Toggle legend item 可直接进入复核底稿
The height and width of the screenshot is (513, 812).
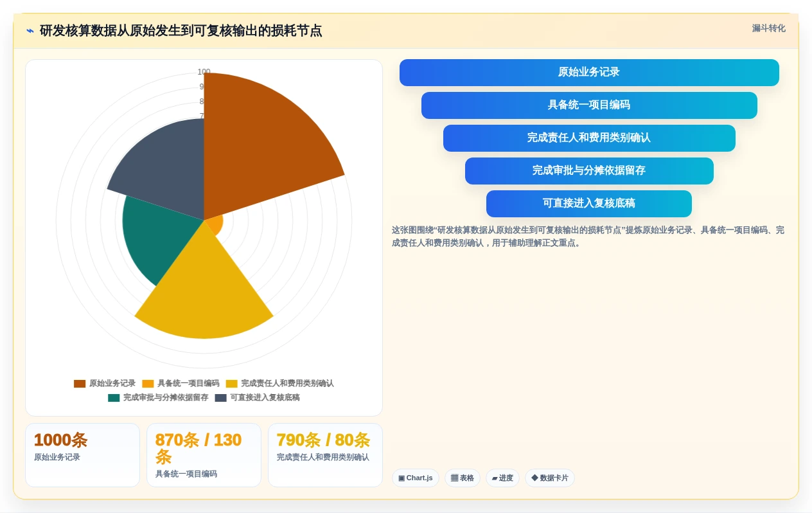[x=257, y=397]
